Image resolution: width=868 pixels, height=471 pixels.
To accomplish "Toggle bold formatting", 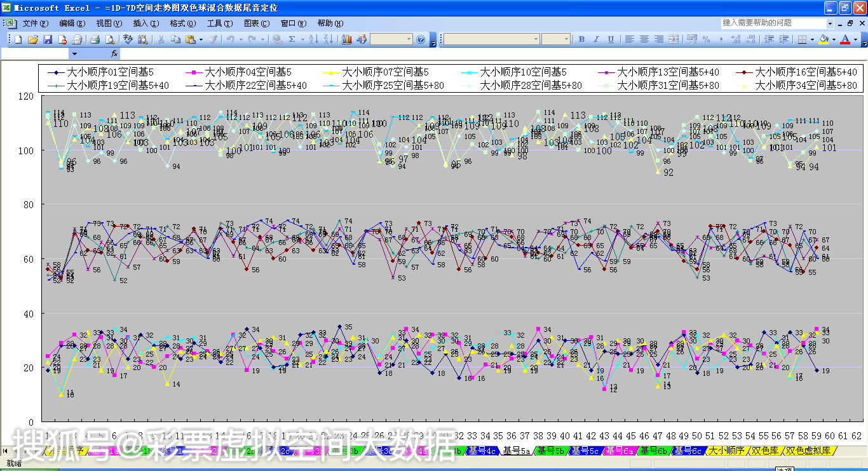I will click(x=581, y=39).
